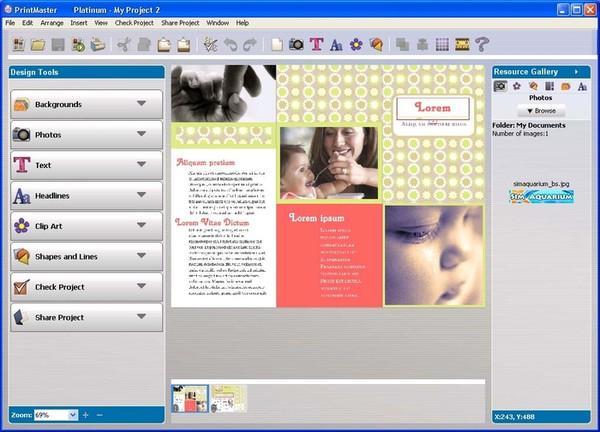600x432 pixels.
Task: Select the simaquarium_bs.jpg image thumbnail
Action: coord(541,196)
